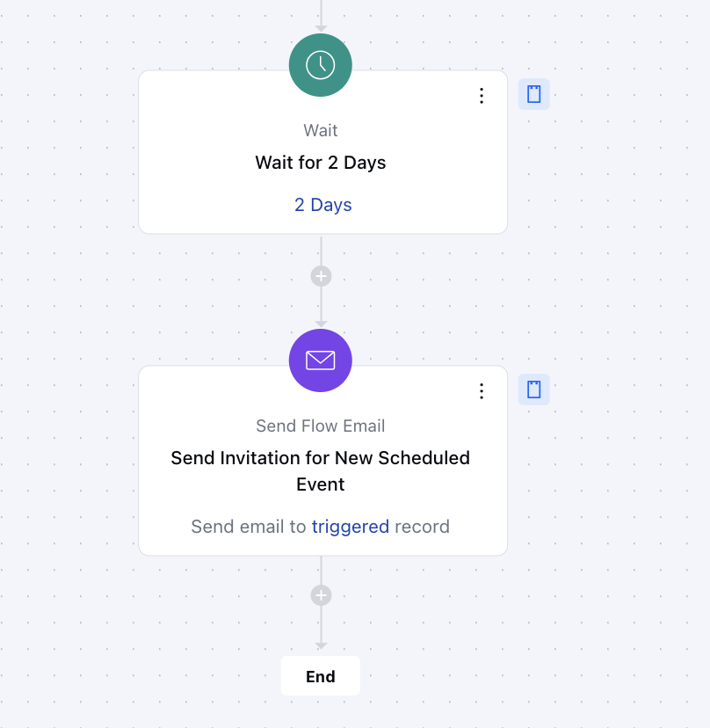
Task: Click the teal clock icon on Wait step
Action: click(320, 65)
